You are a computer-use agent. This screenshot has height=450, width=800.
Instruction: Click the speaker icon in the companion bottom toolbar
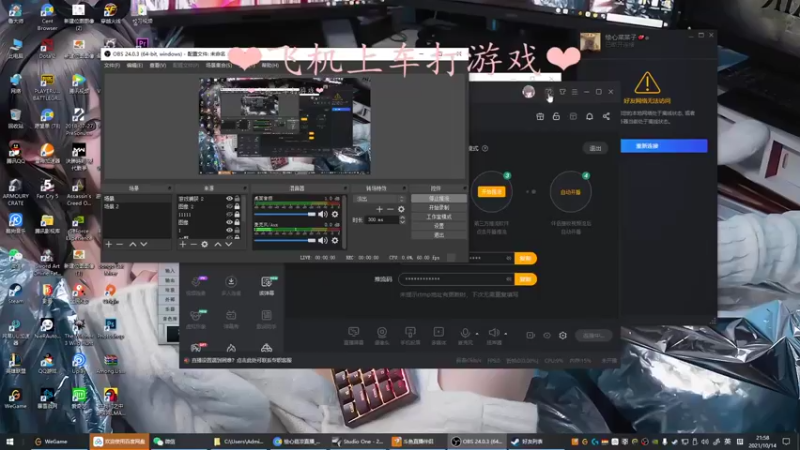pyautogui.click(x=493, y=335)
